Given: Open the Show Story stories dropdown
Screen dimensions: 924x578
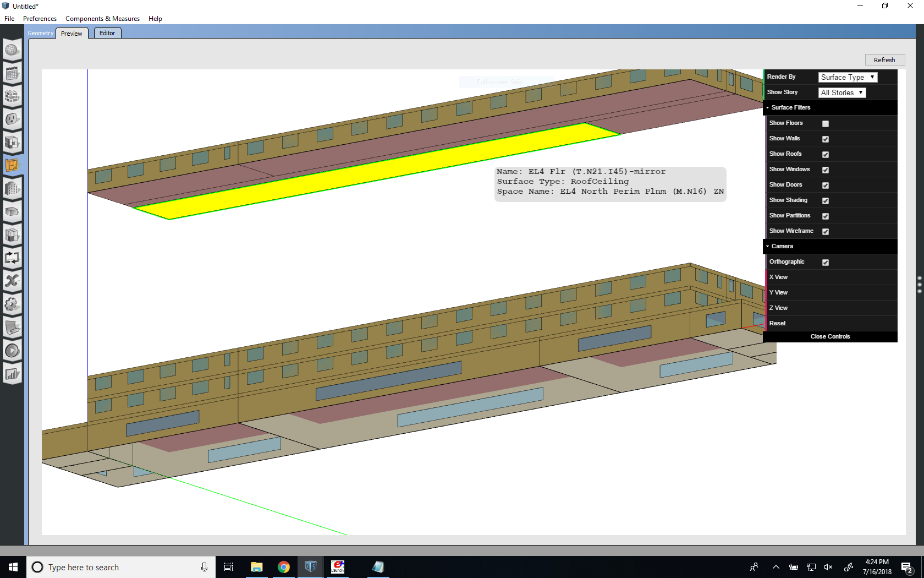Looking at the screenshot, I should point(842,92).
